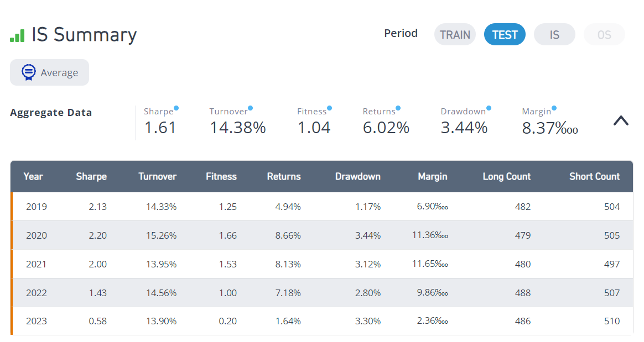Viewport: 644px width, 342px height.
Task: Click the blue info dot next to Turnover
Action: (251, 108)
